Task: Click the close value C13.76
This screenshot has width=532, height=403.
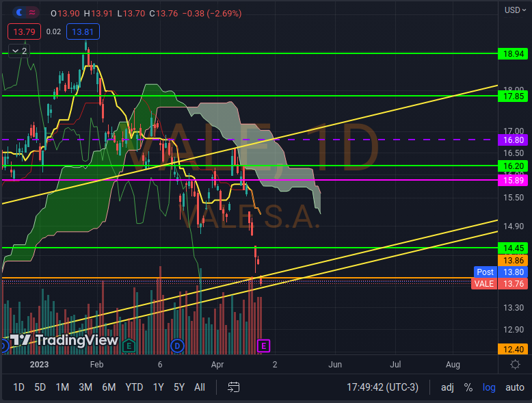Action: [x=163, y=14]
